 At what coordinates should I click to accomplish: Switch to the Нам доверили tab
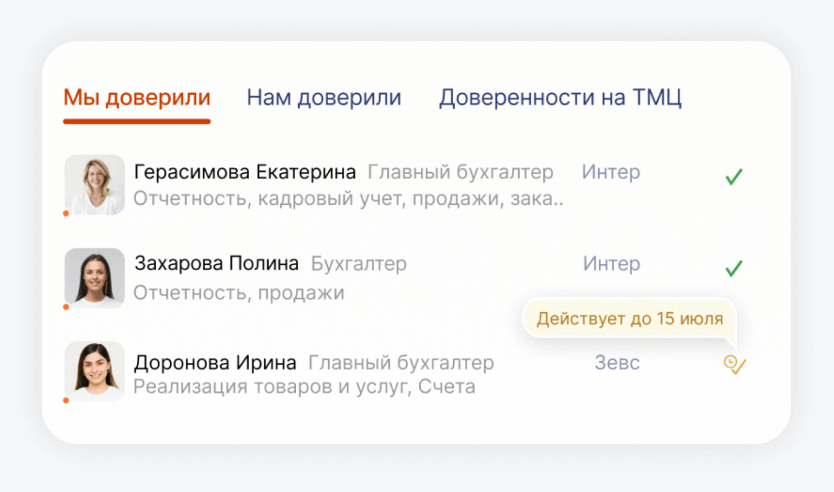pyautogui.click(x=324, y=98)
